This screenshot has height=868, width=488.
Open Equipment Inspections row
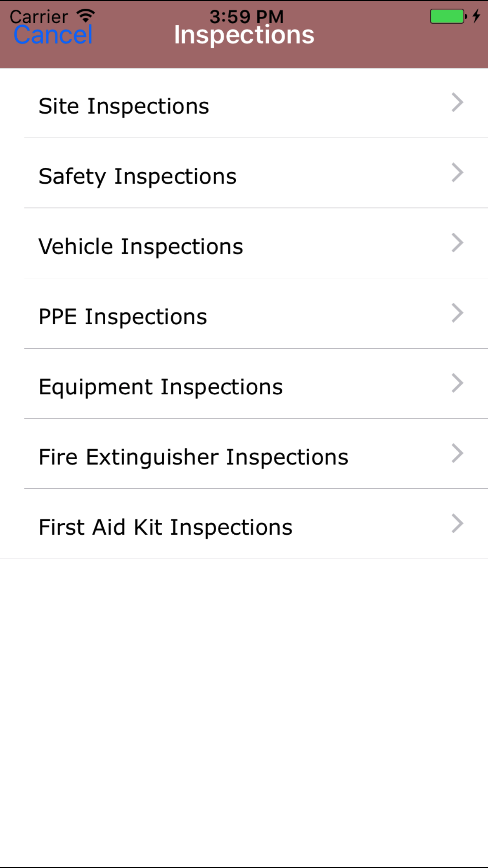pos(160,387)
